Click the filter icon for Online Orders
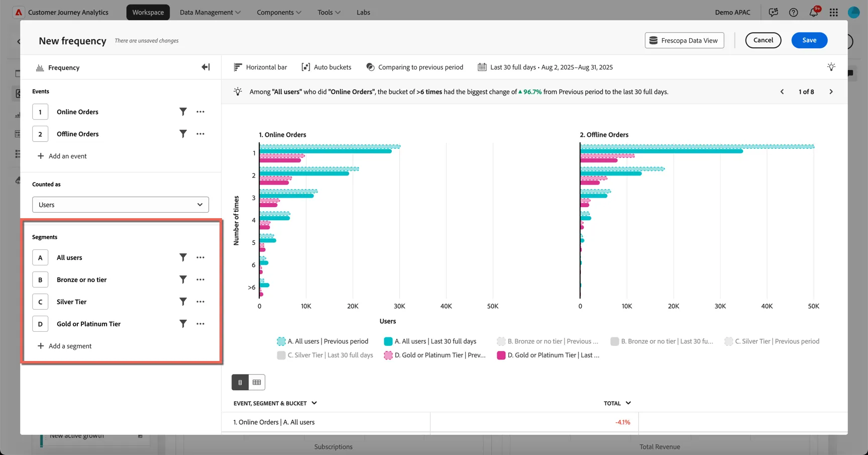This screenshot has width=868, height=455. 183,112
